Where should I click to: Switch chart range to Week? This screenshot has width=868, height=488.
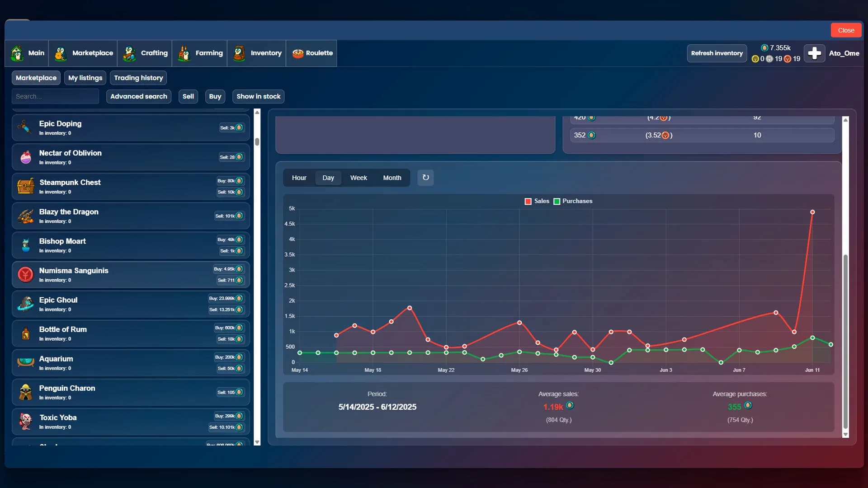359,178
